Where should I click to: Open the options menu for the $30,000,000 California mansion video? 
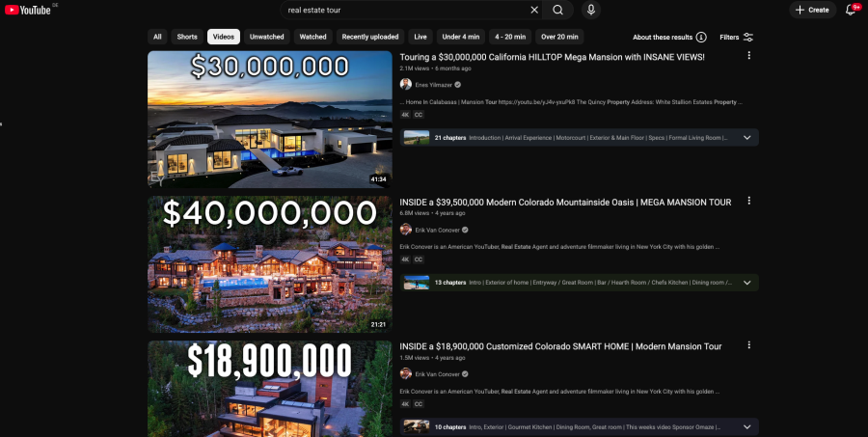tap(749, 55)
